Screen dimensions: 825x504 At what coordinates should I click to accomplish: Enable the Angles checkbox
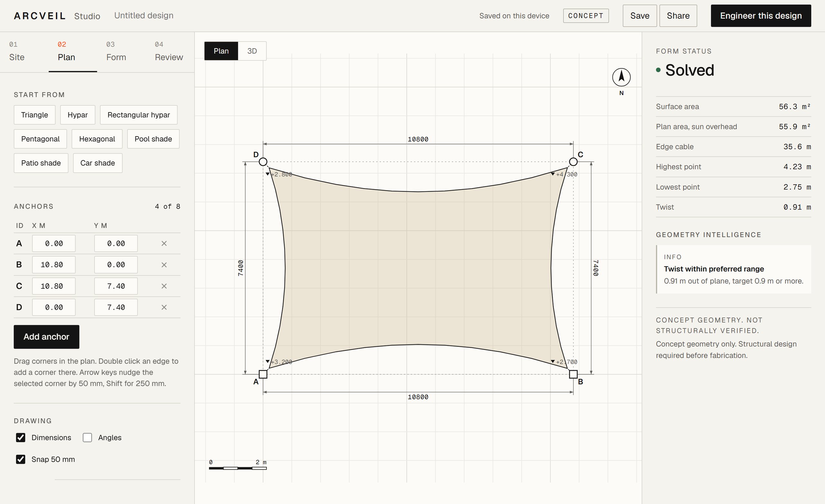coord(87,438)
